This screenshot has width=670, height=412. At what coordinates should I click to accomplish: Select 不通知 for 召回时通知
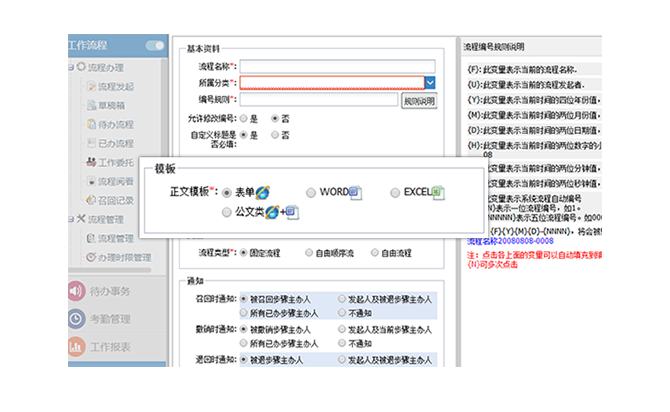(343, 313)
